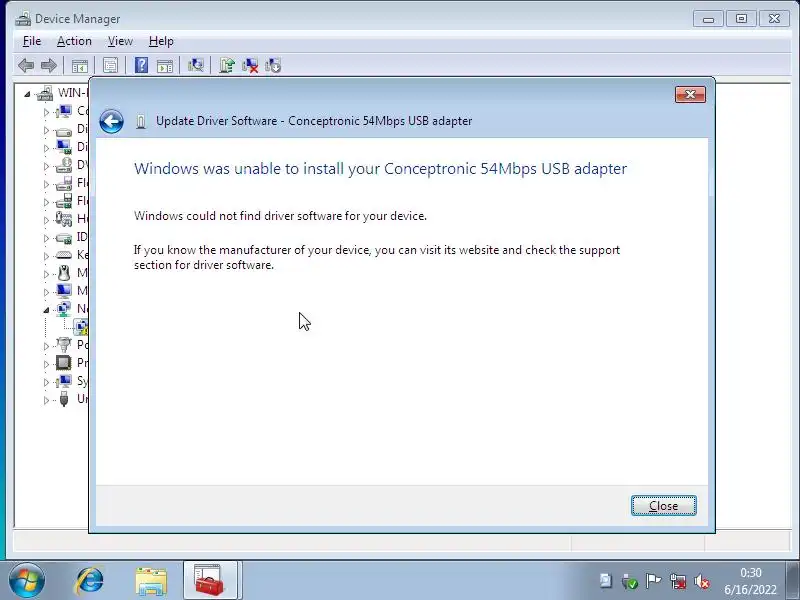Click the red toolbox taskbar button

[210, 581]
